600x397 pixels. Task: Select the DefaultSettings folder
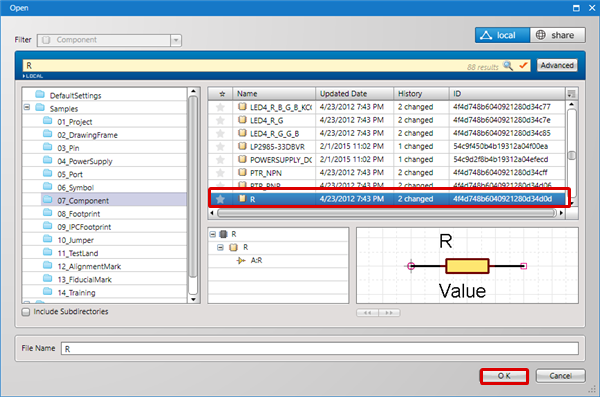coord(75,95)
